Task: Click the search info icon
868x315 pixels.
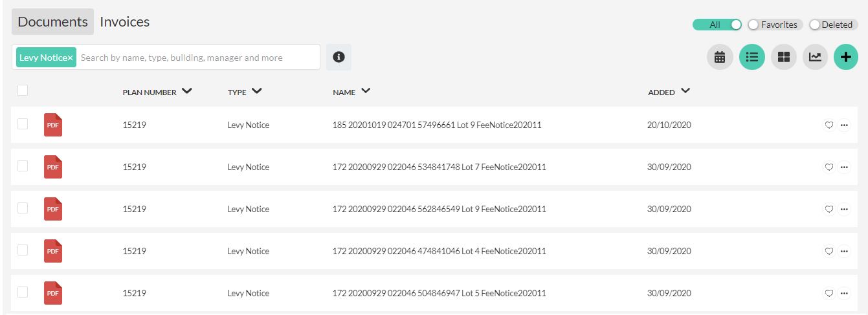Action: click(x=339, y=57)
